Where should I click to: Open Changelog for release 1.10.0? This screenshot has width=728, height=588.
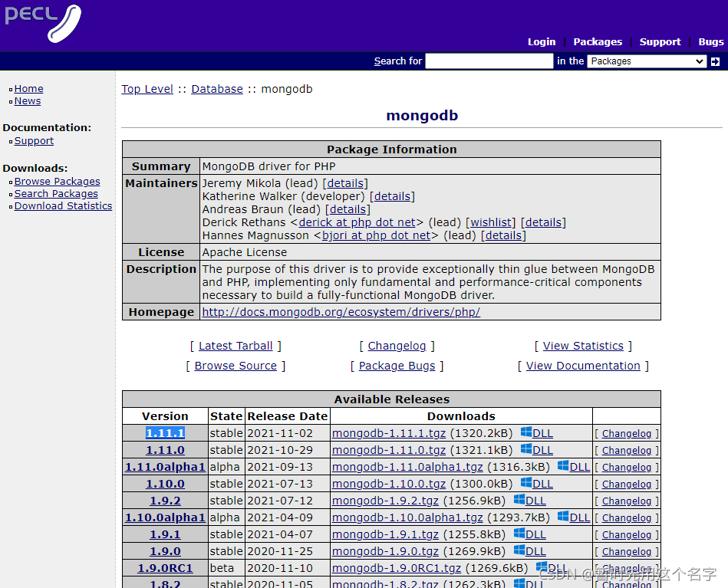click(x=626, y=484)
